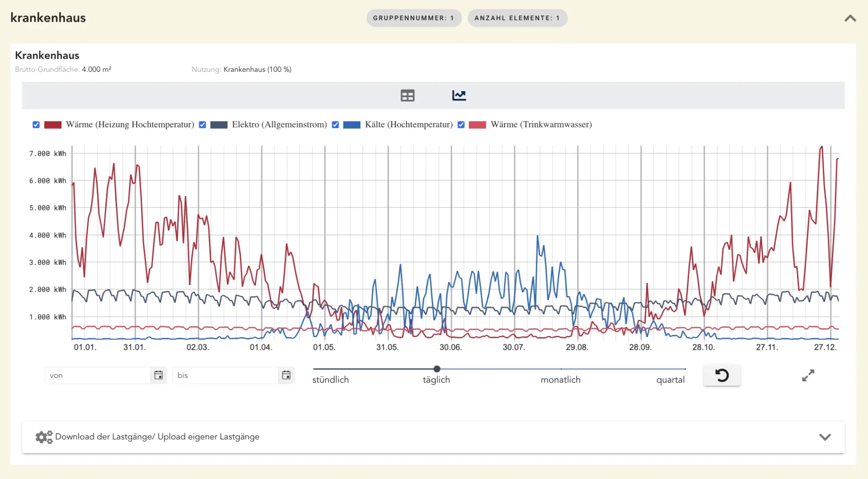Click the Anzahl Elemente: 1 chip

point(517,18)
